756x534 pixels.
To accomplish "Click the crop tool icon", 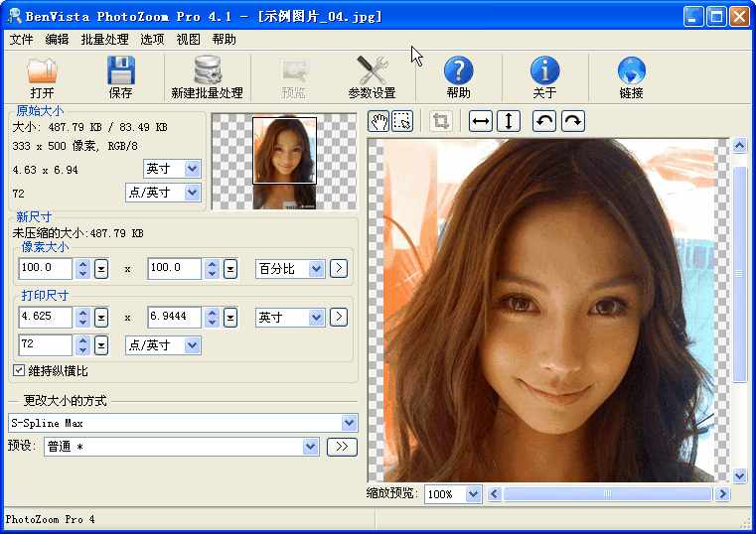I will click(441, 121).
